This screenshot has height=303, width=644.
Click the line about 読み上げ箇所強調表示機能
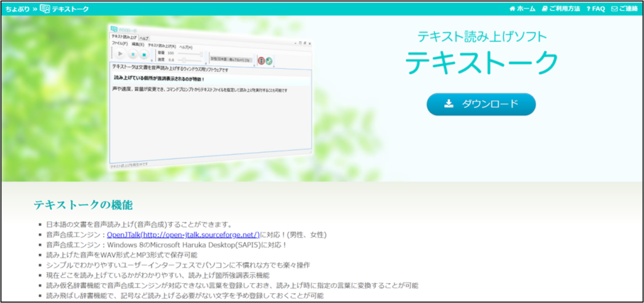[158, 275]
